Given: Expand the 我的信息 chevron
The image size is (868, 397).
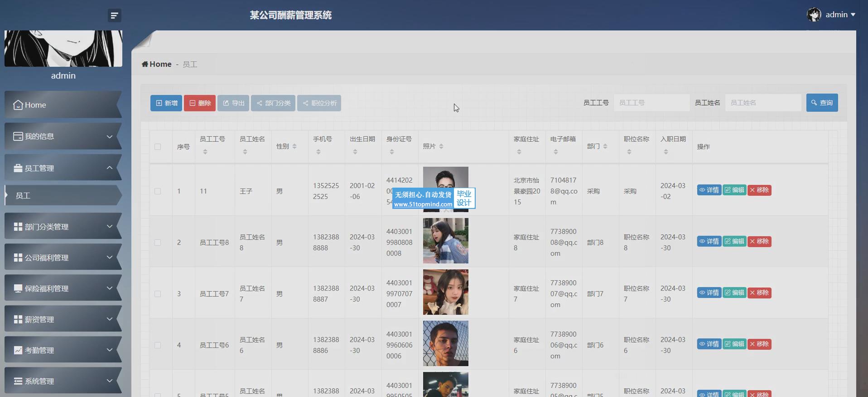Looking at the screenshot, I should pyautogui.click(x=109, y=136).
